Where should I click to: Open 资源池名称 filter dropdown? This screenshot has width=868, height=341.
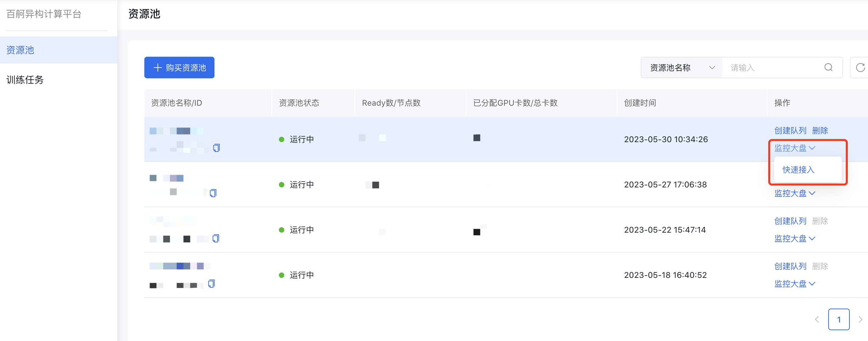[x=682, y=68]
